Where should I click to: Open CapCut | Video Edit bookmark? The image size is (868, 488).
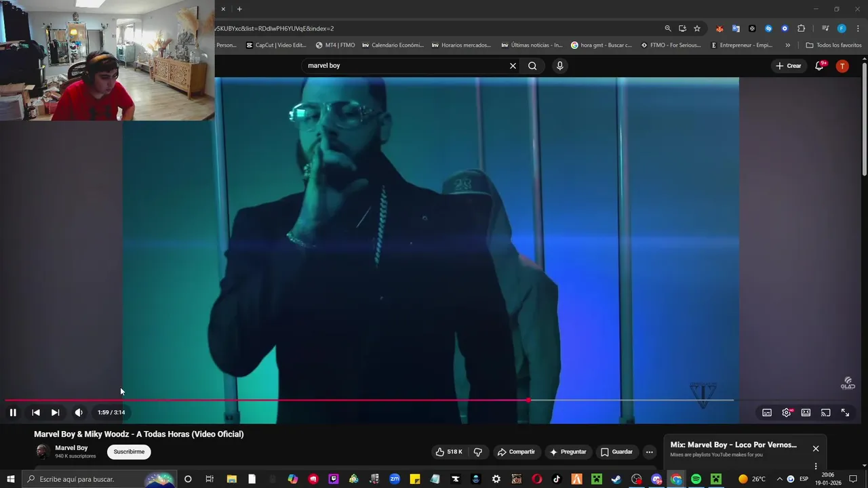[276, 45]
